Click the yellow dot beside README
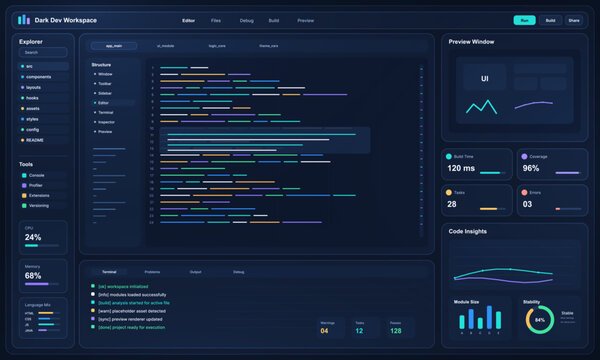Viewport: 600px width, 360px height. 22,140
